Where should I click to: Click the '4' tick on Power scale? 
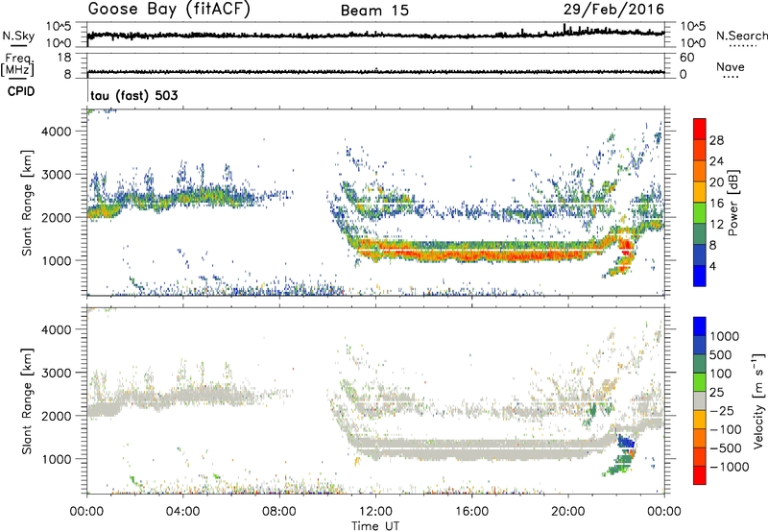tap(713, 267)
